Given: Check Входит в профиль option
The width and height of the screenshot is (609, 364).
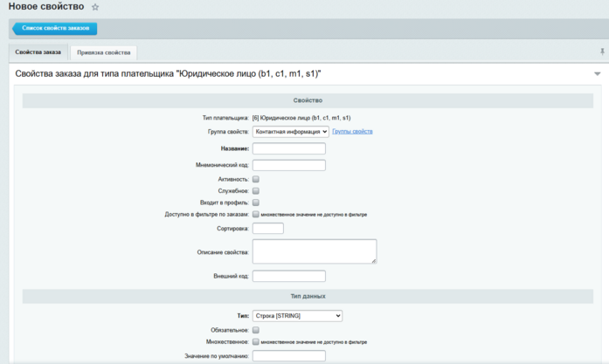Looking at the screenshot, I should coord(256,203).
